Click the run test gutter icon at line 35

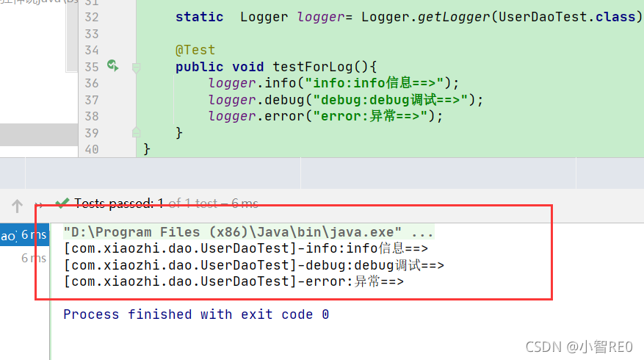click(113, 65)
